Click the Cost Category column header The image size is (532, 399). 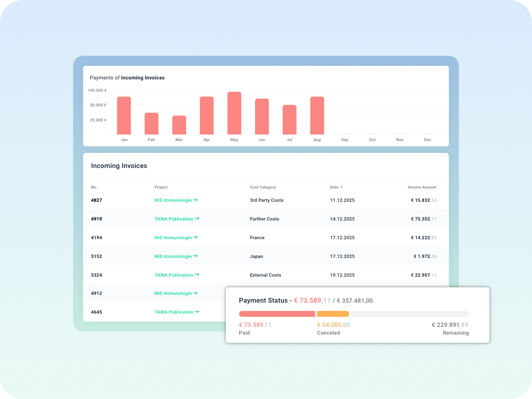(x=262, y=187)
